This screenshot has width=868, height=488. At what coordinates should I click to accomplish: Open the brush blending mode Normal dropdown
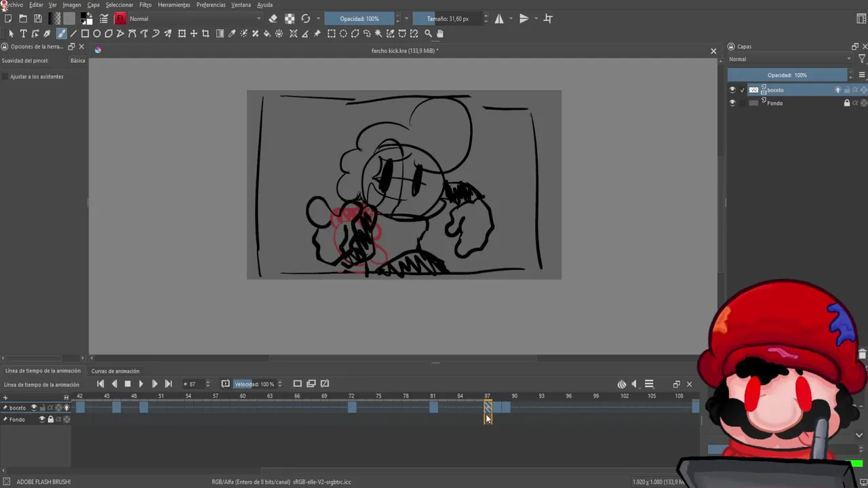click(x=195, y=18)
